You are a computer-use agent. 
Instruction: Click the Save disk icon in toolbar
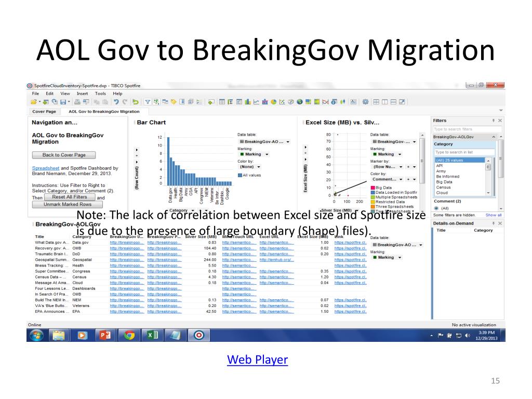coord(63,102)
